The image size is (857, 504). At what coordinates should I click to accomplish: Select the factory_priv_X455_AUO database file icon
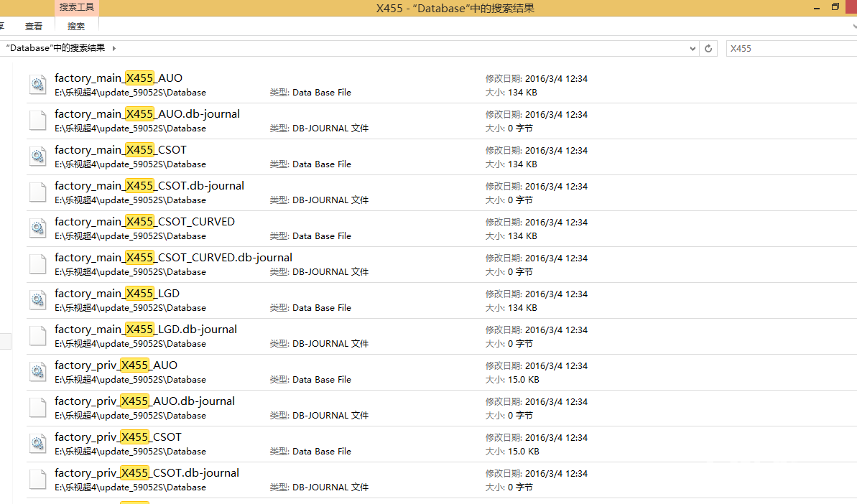(x=37, y=372)
